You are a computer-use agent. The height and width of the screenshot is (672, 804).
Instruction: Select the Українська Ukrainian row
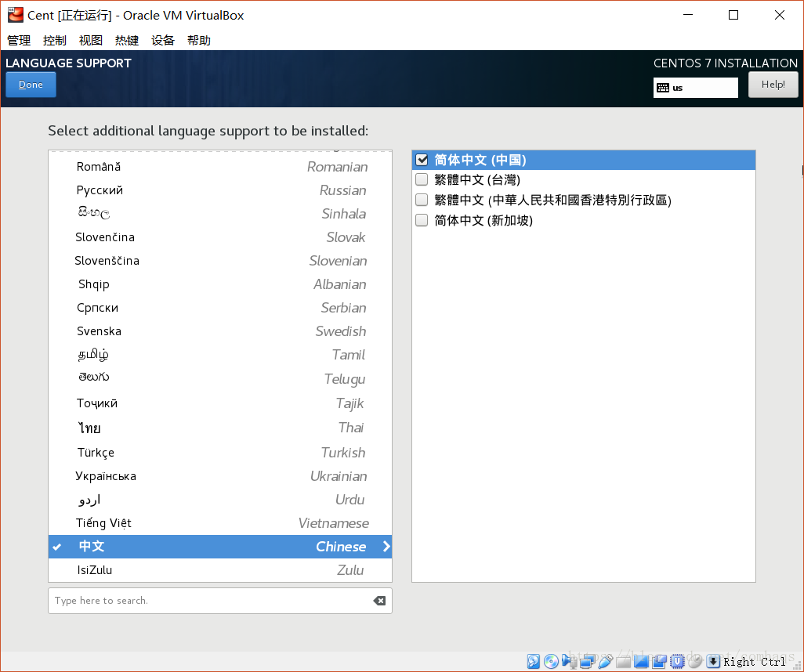[x=220, y=476]
